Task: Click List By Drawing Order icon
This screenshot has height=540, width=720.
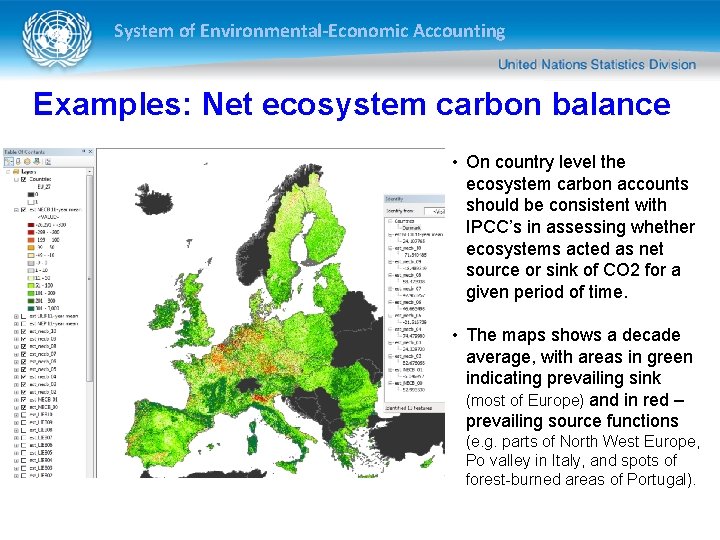Action: click(x=9, y=162)
